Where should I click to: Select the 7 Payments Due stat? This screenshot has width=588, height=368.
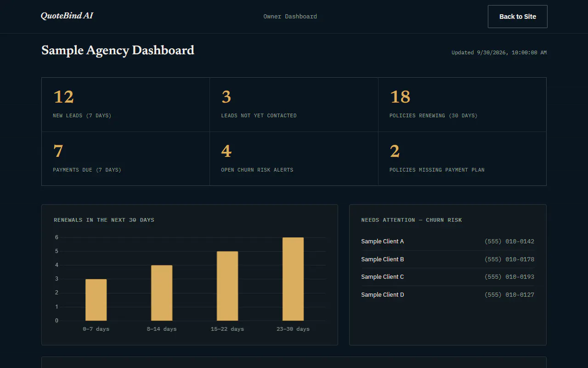(x=125, y=159)
